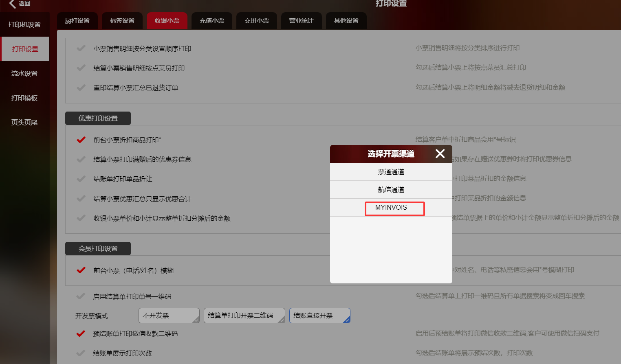Open 打印机设置 in sidebar

pyautogui.click(x=24, y=25)
